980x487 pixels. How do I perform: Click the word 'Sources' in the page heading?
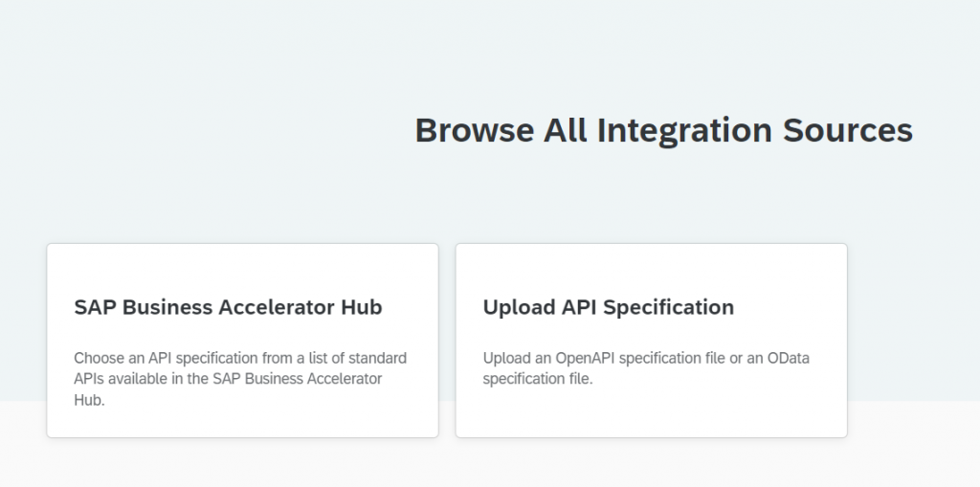848,131
